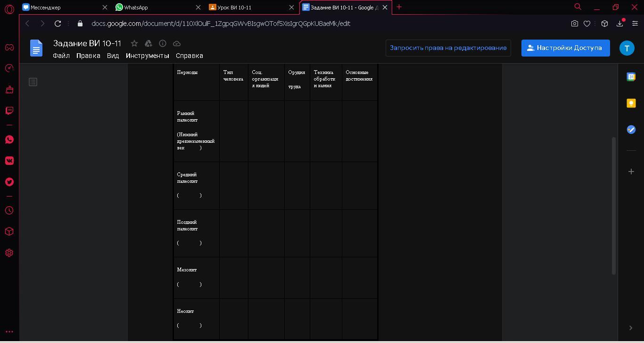Click the Настройки Доступа button
The height and width of the screenshot is (343, 644).
[x=565, y=48]
